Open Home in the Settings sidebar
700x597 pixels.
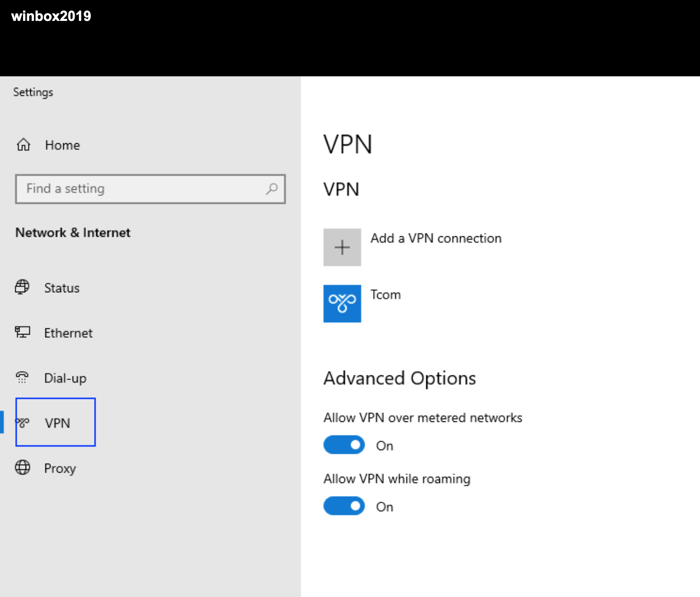(x=62, y=145)
